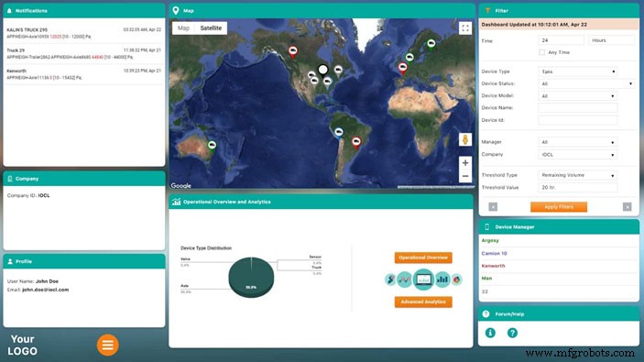Click the Company panel building icon
This screenshot has height=362, width=644.
tap(10, 179)
